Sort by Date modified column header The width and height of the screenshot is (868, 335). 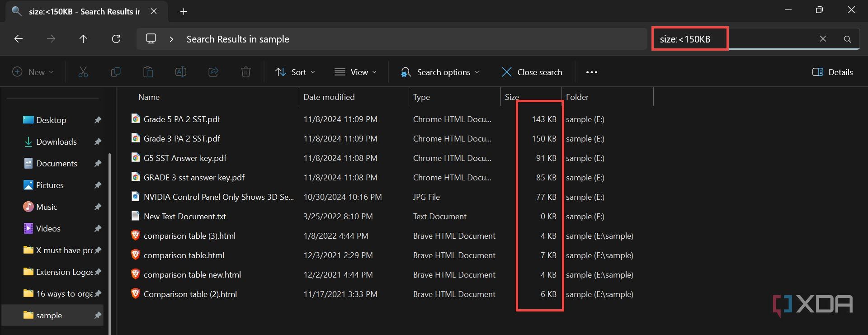tap(329, 97)
